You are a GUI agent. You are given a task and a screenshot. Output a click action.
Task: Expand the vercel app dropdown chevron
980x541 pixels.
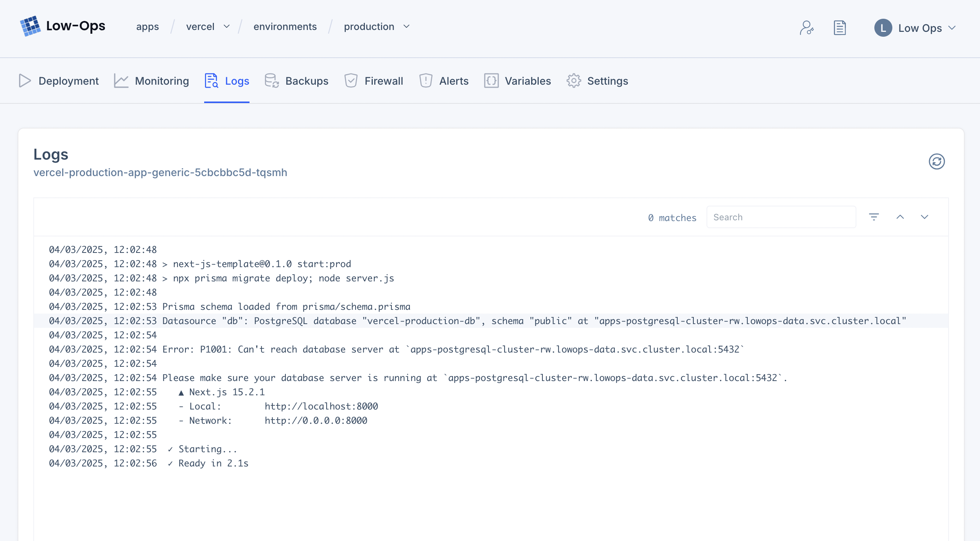pos(227,27)
